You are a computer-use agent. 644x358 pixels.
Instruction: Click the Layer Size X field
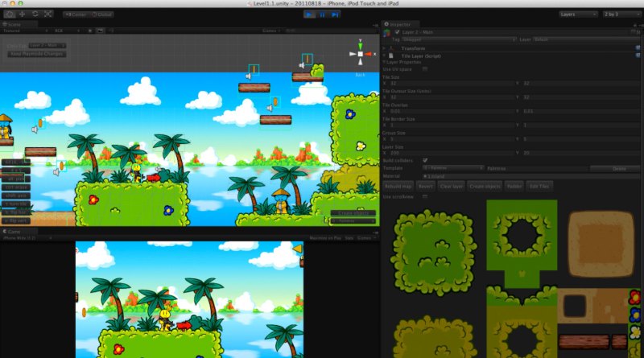tap(451, 153)
